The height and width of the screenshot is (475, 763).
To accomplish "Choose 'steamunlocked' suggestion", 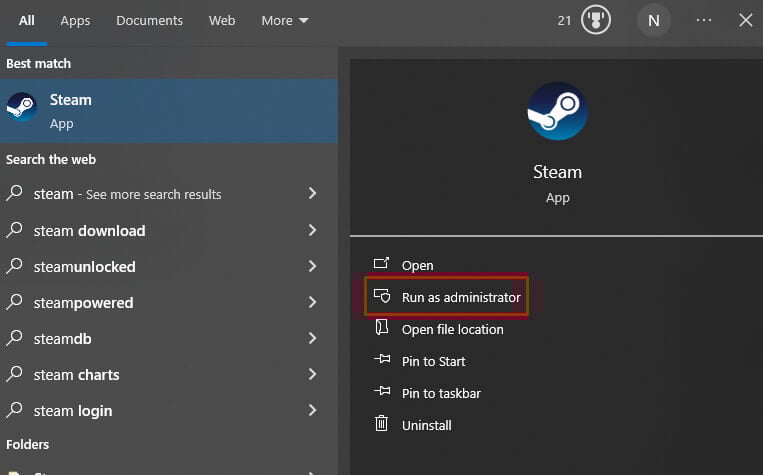I will click(x=169, y=266).
